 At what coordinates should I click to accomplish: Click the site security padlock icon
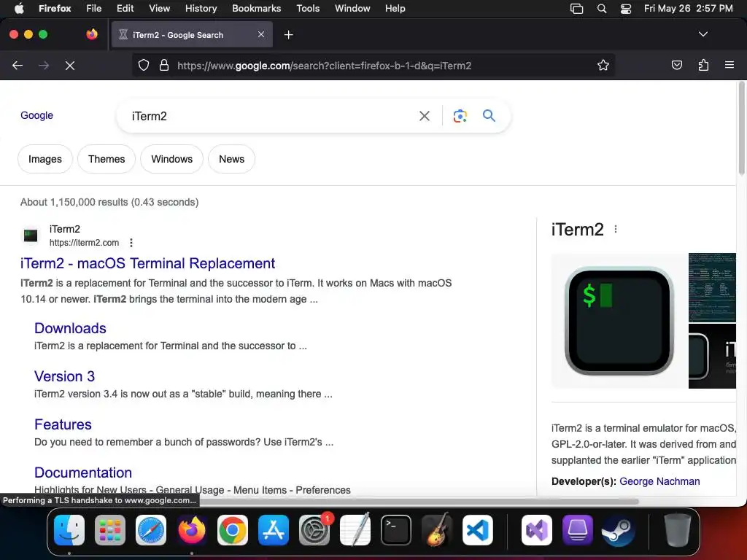point(164,65)
